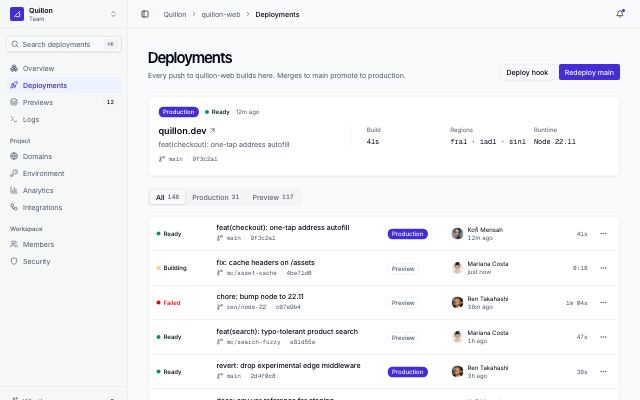Open deployment feat(checkout): one-tap address autofill in the list
Viewport: 640px width, 400px height.
[x=282, y=228]
